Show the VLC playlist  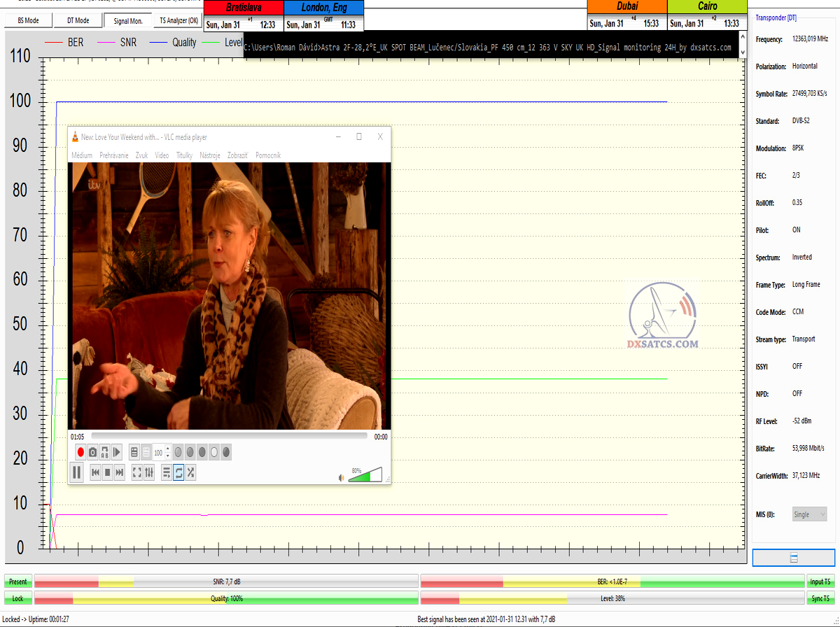[167, 473]
